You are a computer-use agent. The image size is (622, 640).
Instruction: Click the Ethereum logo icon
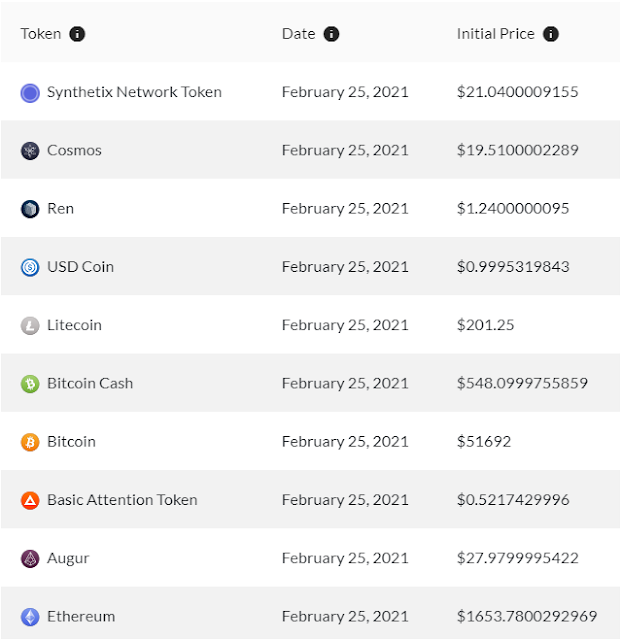[x=30, y=617]
